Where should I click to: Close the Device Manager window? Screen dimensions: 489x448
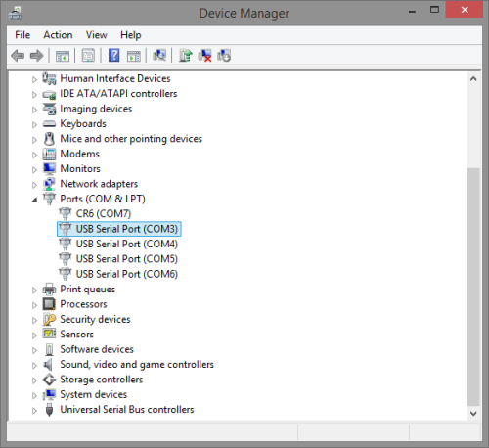tap(465, 10)
